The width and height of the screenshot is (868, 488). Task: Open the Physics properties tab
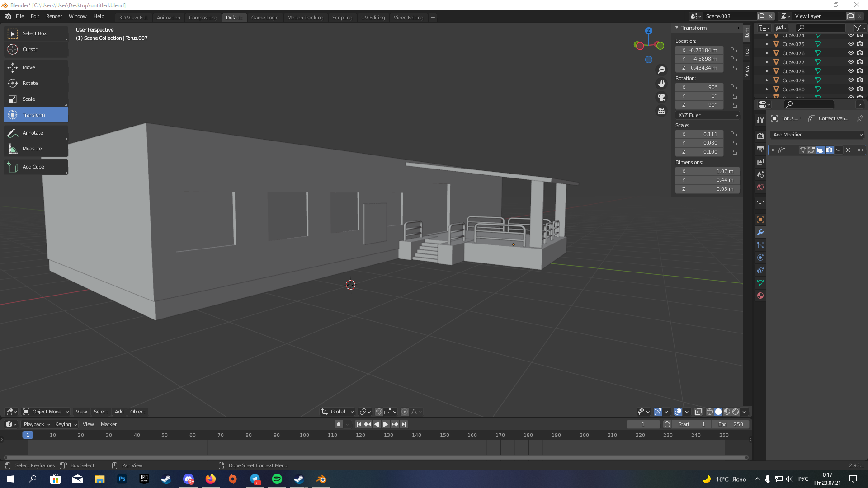(x=760, y=258)
